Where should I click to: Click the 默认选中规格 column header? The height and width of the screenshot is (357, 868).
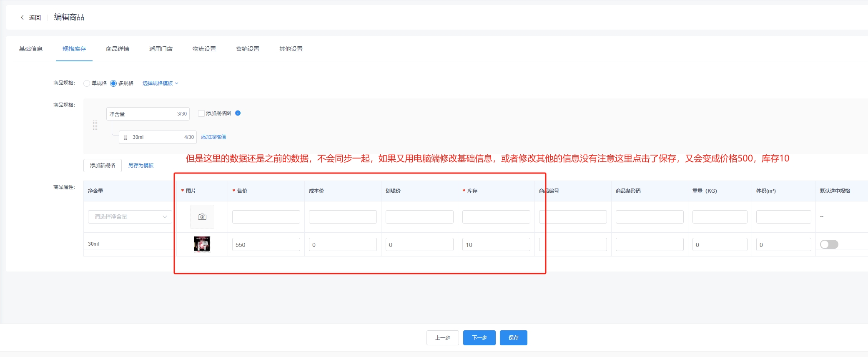(835, 191)
